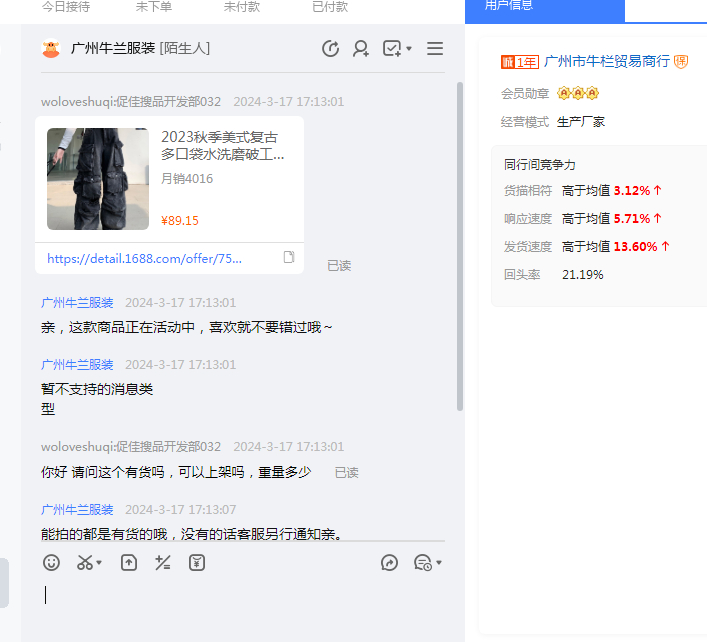Click the 广州牛兰服装 avatar icon
This screenshot has width=707, height=642.
point(51,48)
